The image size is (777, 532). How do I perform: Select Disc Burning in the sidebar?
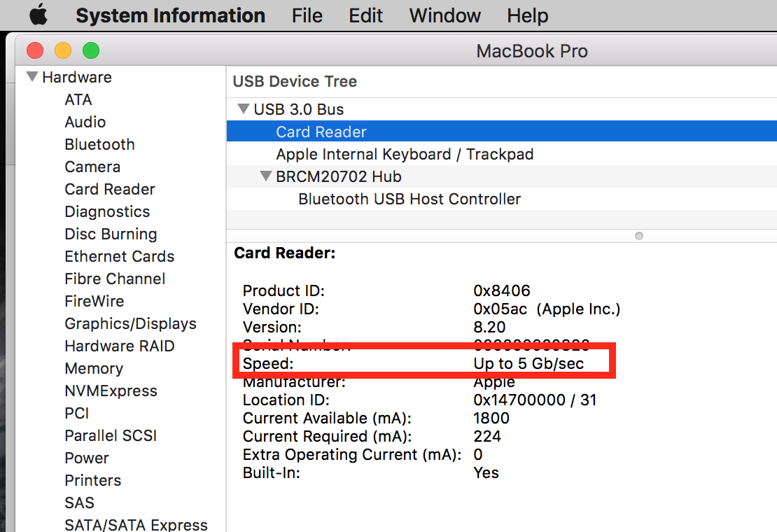pyautogui.click(x=111, y=234)
